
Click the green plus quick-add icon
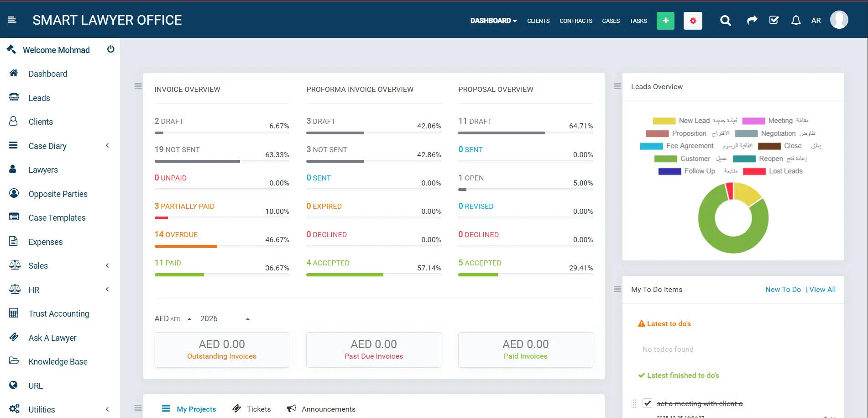(x=665, y=21)
